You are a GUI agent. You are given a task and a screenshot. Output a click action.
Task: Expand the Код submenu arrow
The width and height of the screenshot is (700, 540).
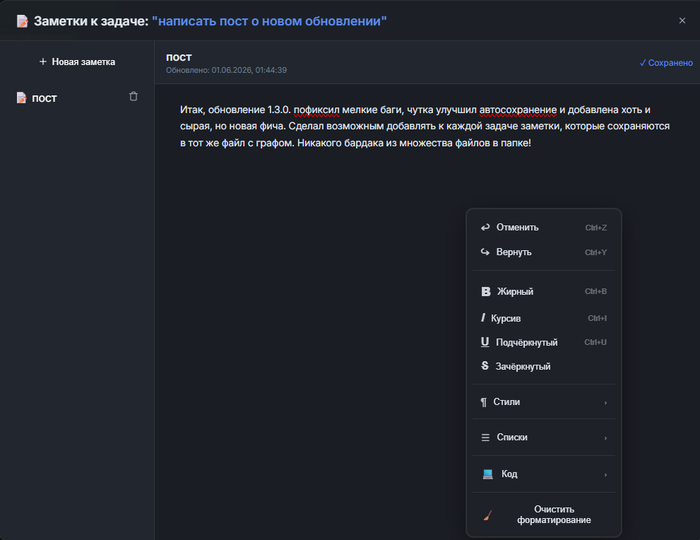point(605,474)
